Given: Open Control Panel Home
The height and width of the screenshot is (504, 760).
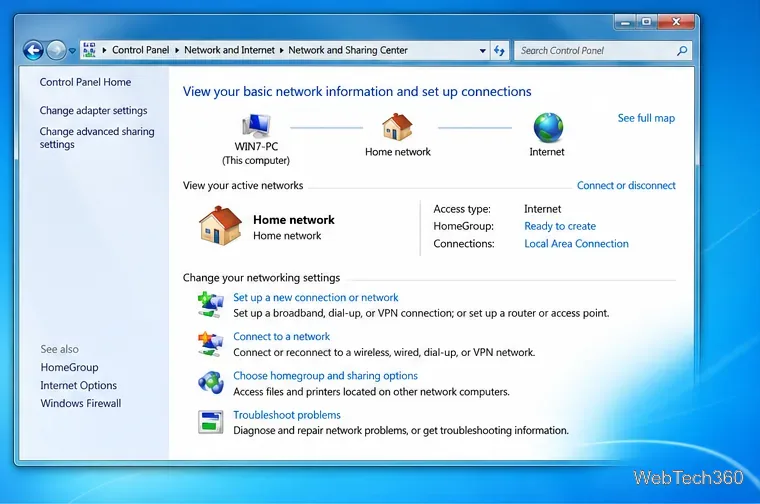Looking at the screenshot, I should (x=85, y=82).
